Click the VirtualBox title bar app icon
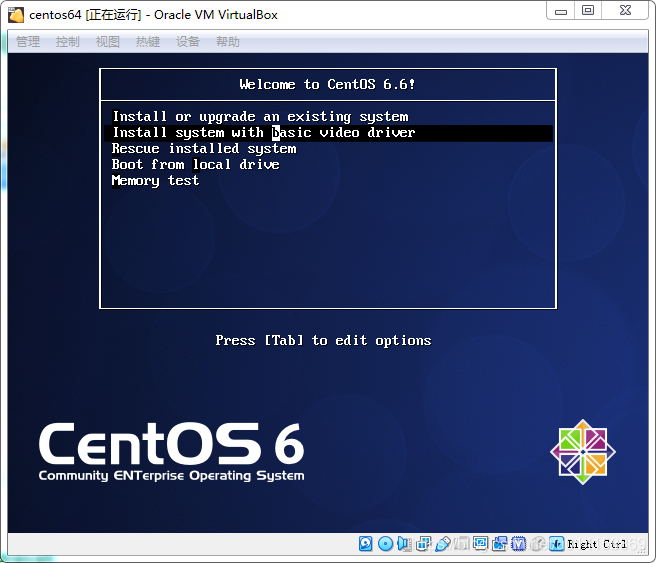 [16, 15]
